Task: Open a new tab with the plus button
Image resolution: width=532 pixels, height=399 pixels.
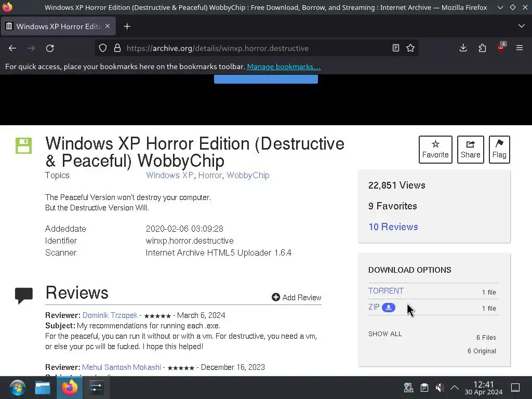Action: 127,26
